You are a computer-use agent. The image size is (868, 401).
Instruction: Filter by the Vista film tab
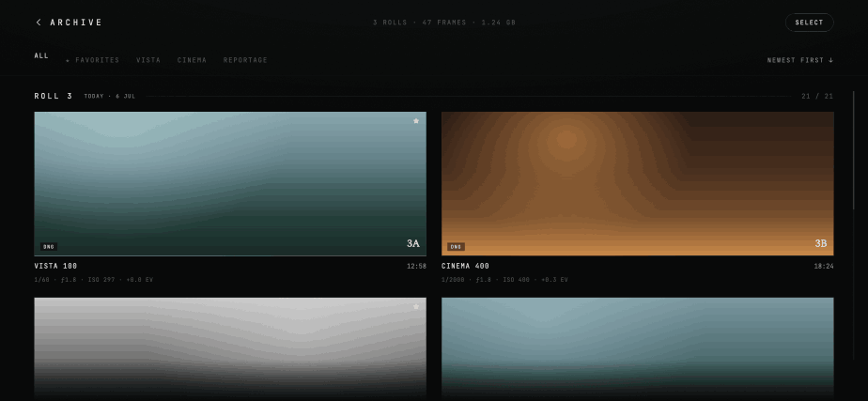148,60
